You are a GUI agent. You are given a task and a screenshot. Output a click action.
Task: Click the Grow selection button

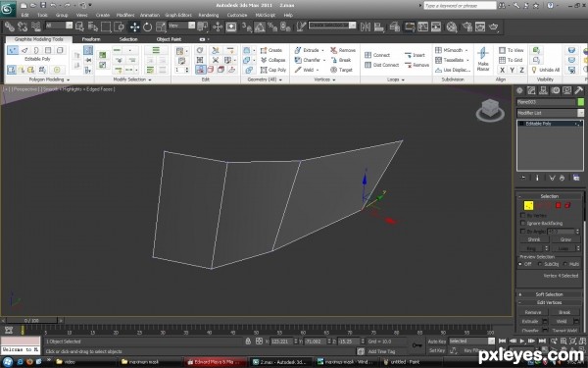[565, 239]
